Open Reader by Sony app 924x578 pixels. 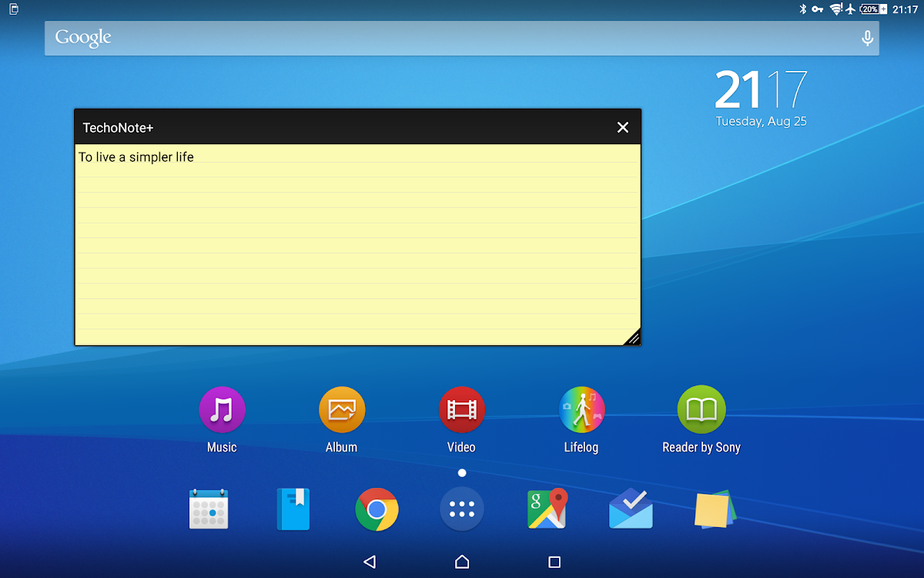click(x=701, y=410)
